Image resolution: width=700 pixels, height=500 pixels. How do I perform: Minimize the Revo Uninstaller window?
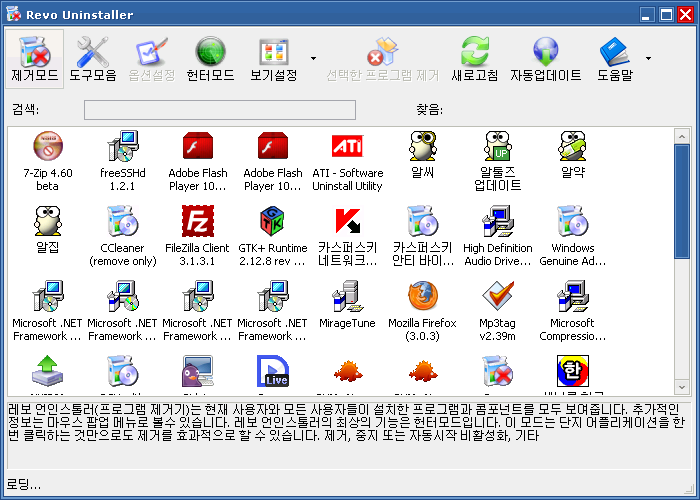pyautogui.click(x=647, y=15)
